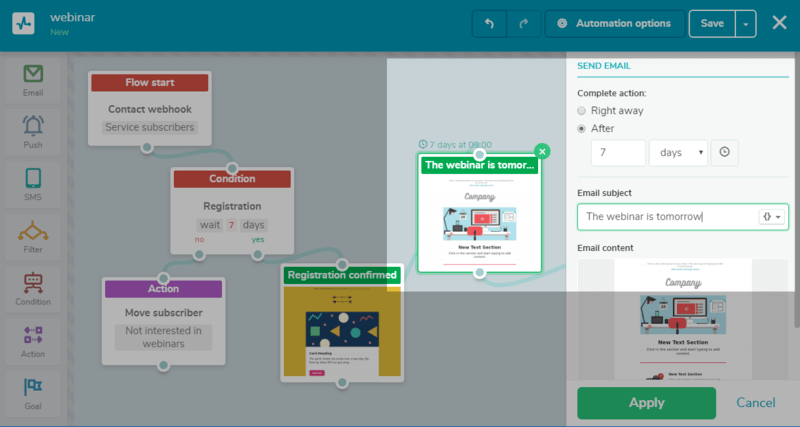Redo the last change

tap(524, 23)
